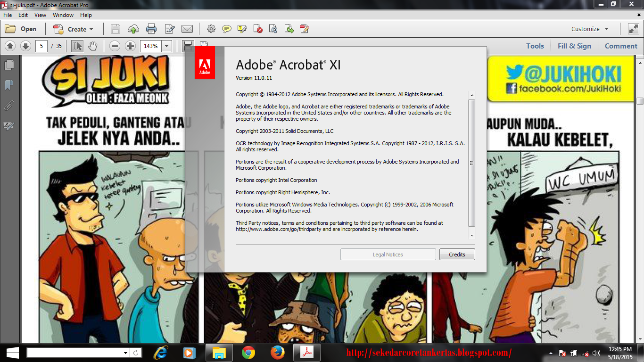Click the cloud upload icon
This screenshot has width=644, height=362.
pyautogui.click(x=133, y=29)
